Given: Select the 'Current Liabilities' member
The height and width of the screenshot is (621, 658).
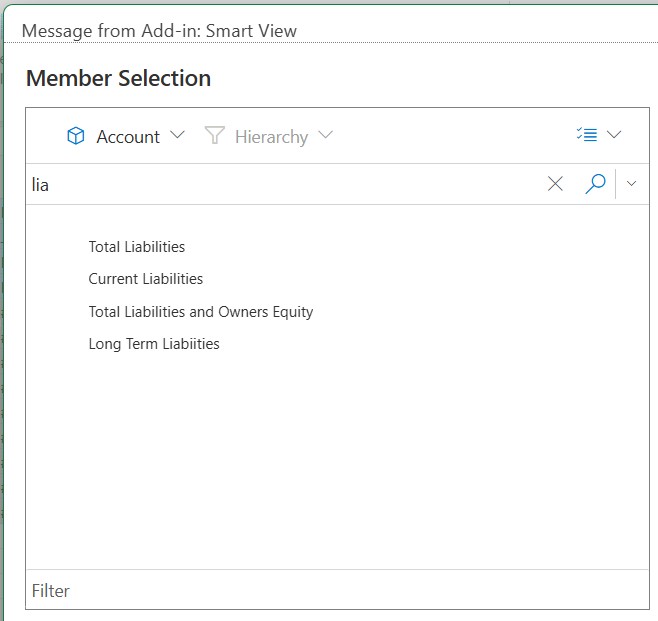Looking at the screenshot, I should click(146, 279).
